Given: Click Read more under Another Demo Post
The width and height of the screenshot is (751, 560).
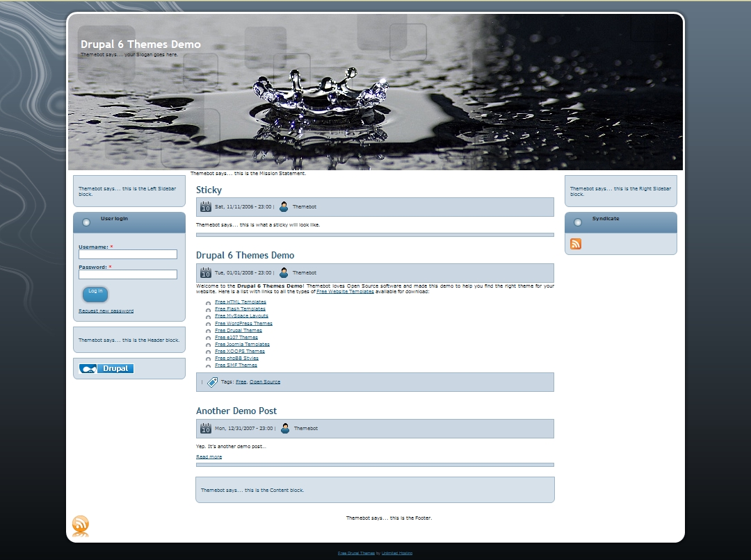Looking at the screenshot, I should tap(209, 456).
